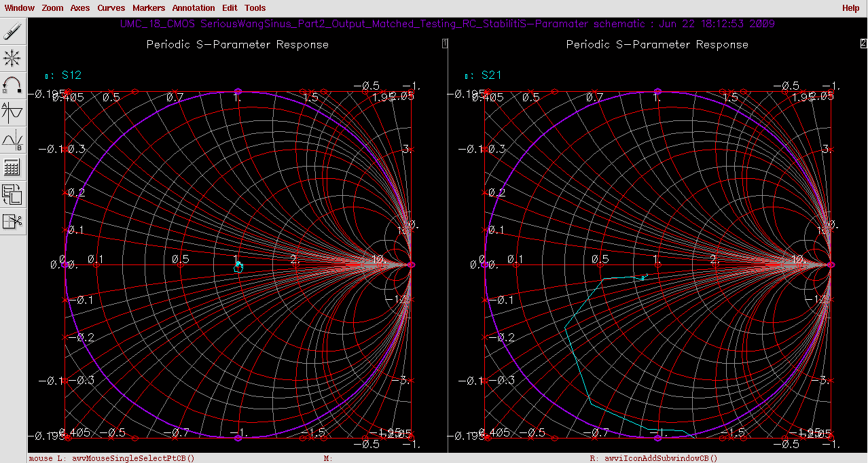Viewport: 868px width, 463px height.
Task: Click the add subwindow icon
Action: coord(12,194)
